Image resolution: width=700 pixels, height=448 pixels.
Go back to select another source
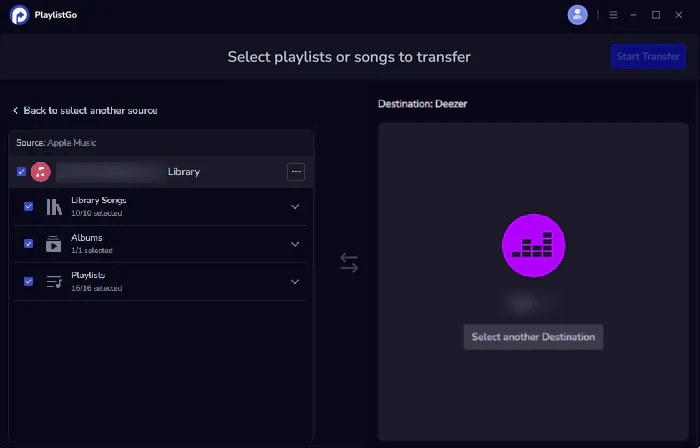[85, 111]
